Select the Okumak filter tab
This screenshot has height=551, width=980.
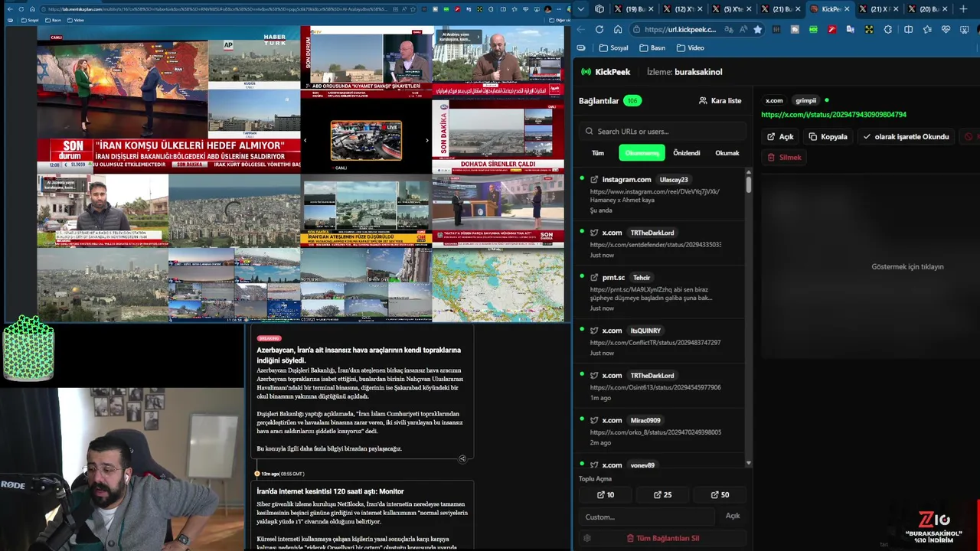pos(727,153)
